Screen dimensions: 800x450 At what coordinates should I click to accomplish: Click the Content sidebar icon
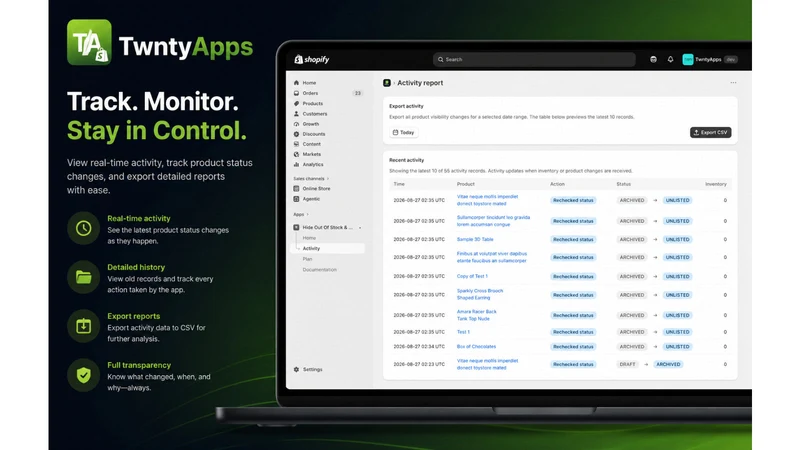[296, 144]
